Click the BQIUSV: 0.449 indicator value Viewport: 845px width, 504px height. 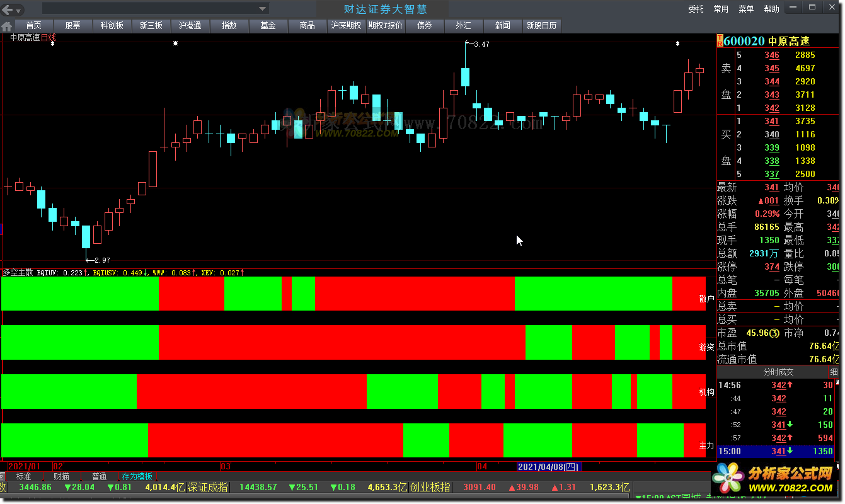121,273
